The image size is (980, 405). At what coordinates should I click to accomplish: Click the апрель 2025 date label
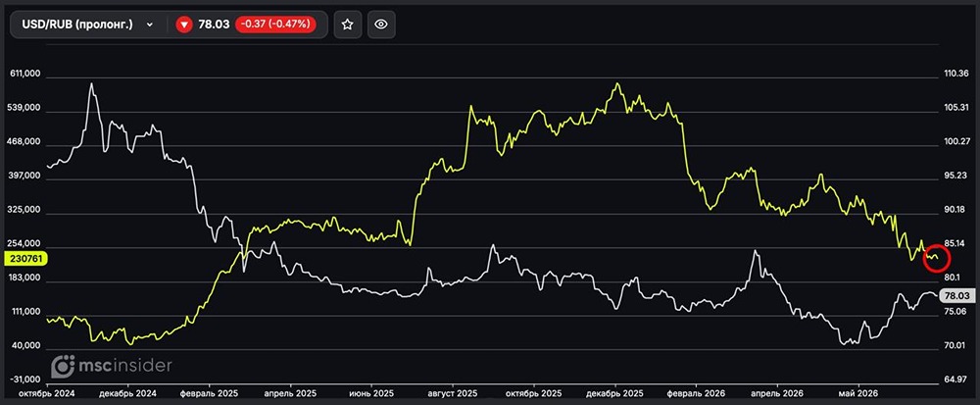(291, 394)
